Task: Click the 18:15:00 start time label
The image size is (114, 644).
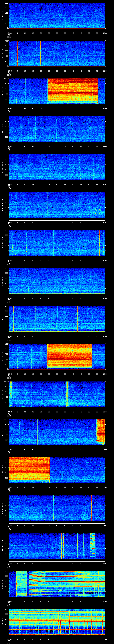Action: point(9,260)
